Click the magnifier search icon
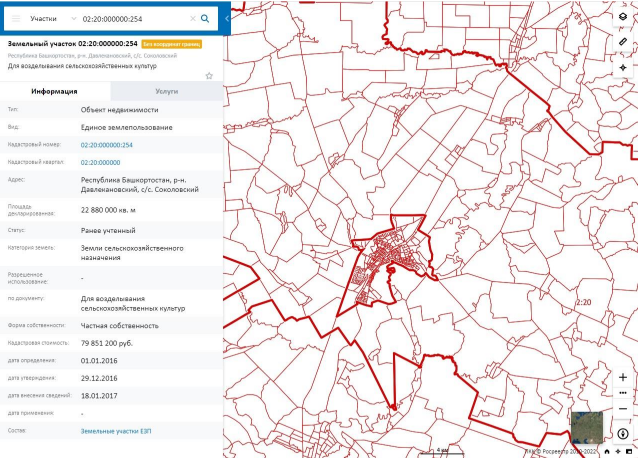This screenshot has height=458, width=640. [206, 18]
